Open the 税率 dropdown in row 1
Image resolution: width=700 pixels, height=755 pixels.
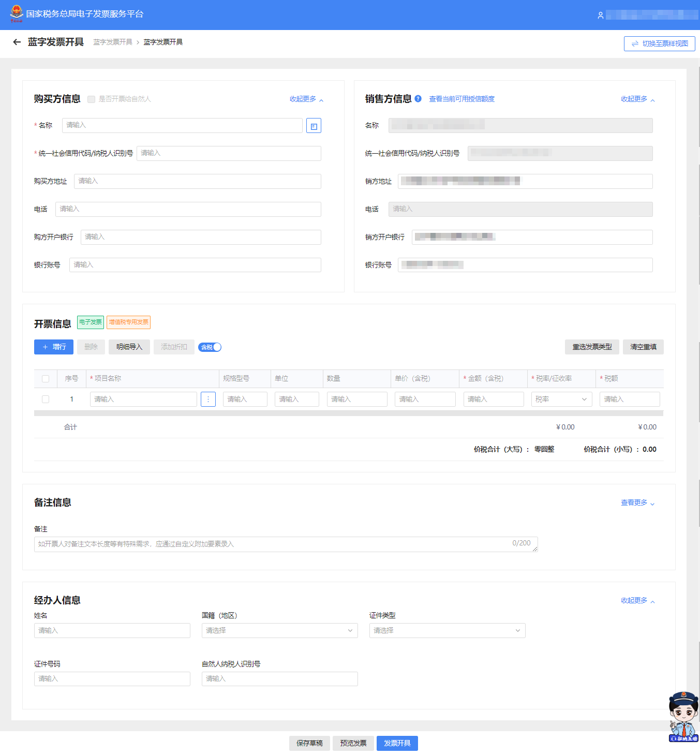click(x=561, y=399)
